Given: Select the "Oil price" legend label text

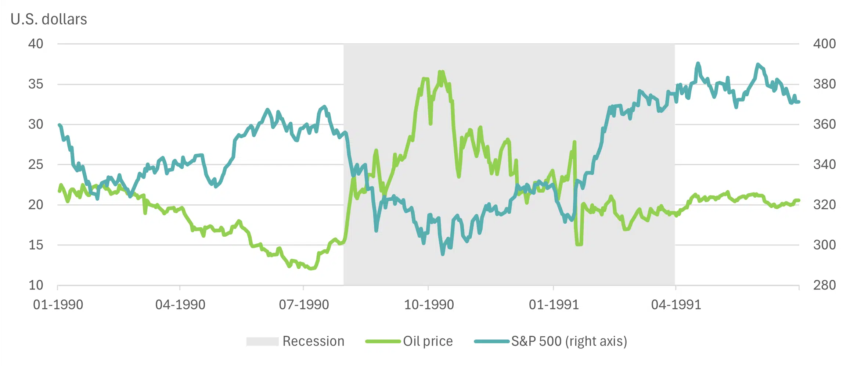Looking at the screenshot, I should (x=428, y=341).
